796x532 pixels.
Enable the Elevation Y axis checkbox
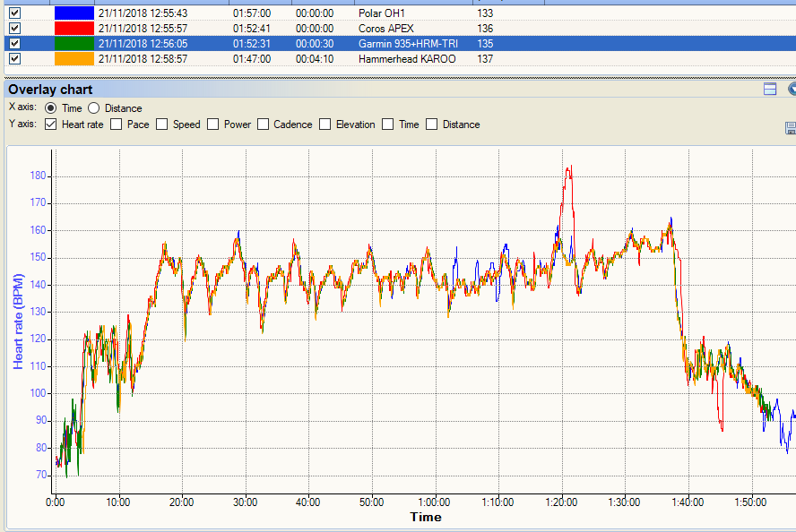pyautogui.click(x=325, y=124)
